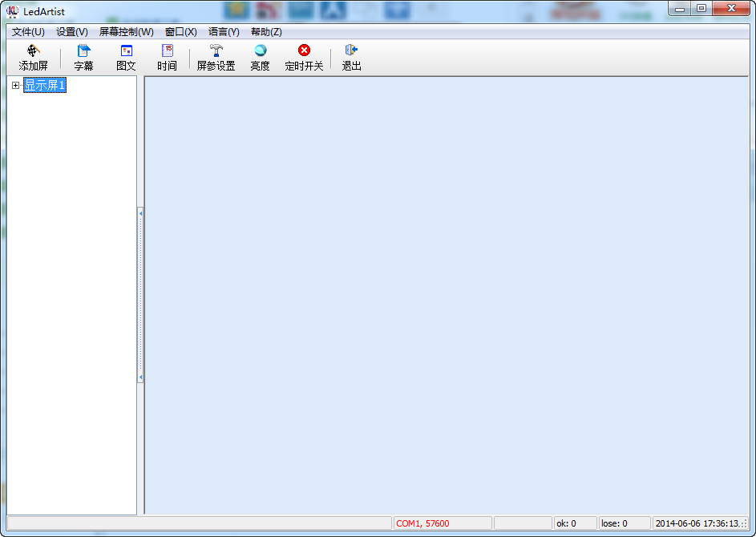Click the 2014-06-06 date-time status
Viewport: 756px width, 537px height.
[697, 523]
